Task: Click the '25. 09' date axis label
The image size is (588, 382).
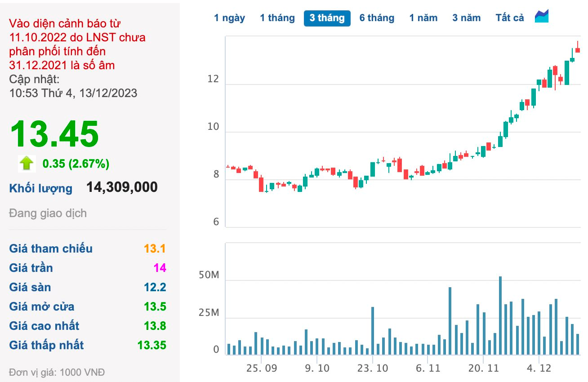Action: click(262, 368)
